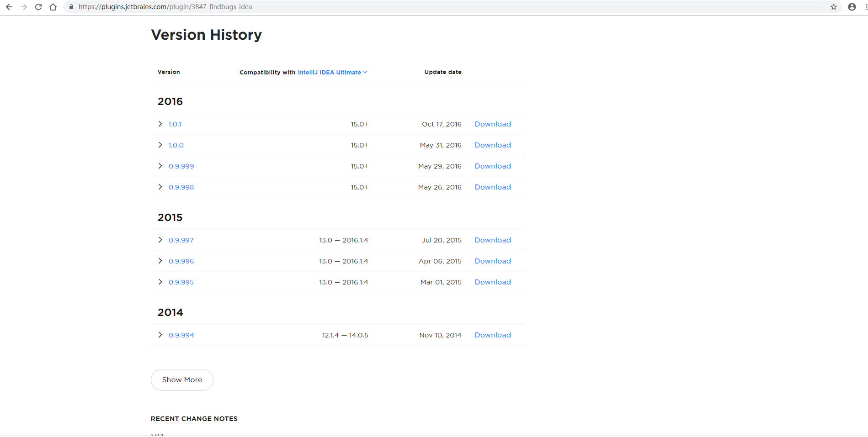This screenshot has width=868, height=437.
Task: Expand the 0.9.995 version row
Action: coord(160,282)
